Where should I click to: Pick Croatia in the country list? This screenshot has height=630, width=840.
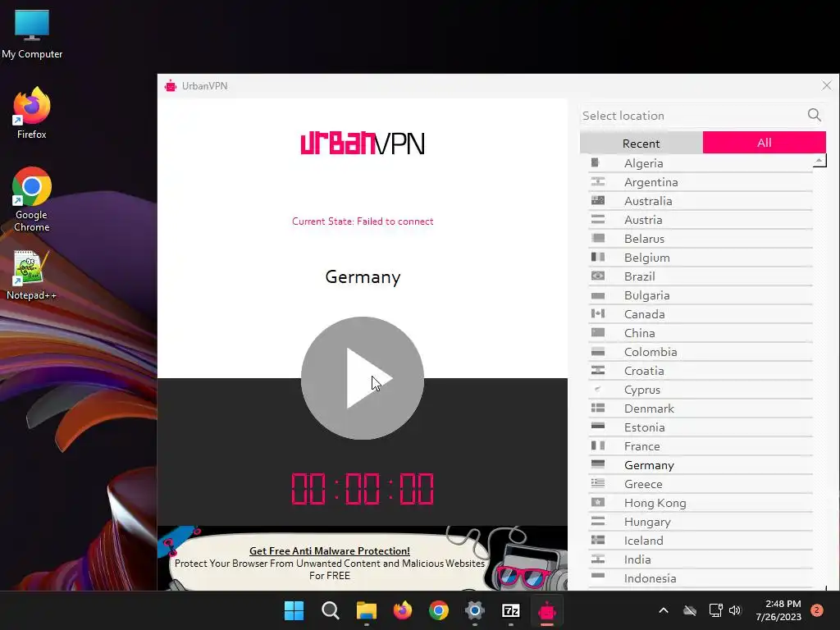click(x=701, y=371)
